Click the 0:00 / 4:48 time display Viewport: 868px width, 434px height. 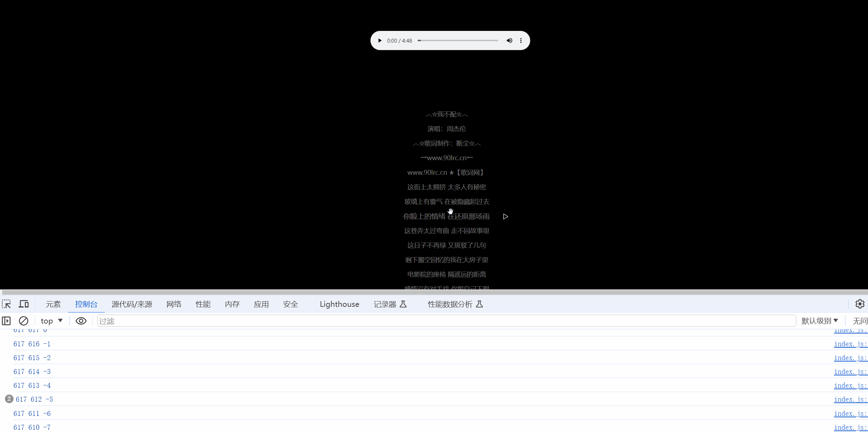click(x=399, y=41)
